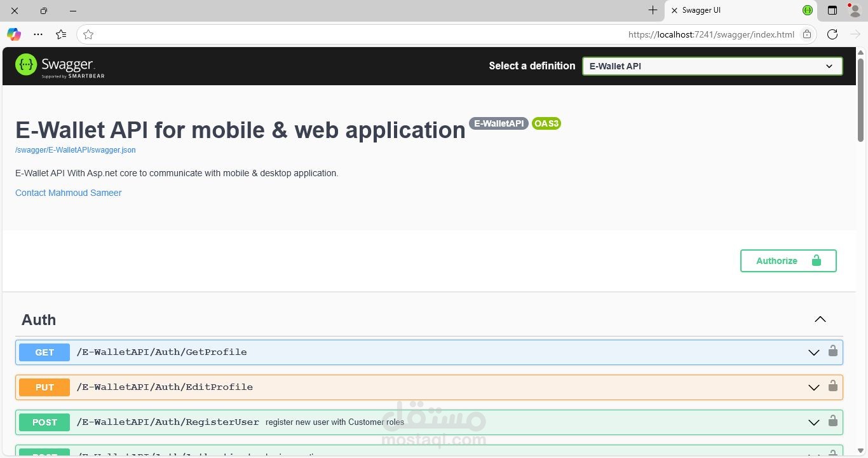868x458 pixels.
Task: Open the Contact Mahmoud Sameer link
Action: [68, 193]
